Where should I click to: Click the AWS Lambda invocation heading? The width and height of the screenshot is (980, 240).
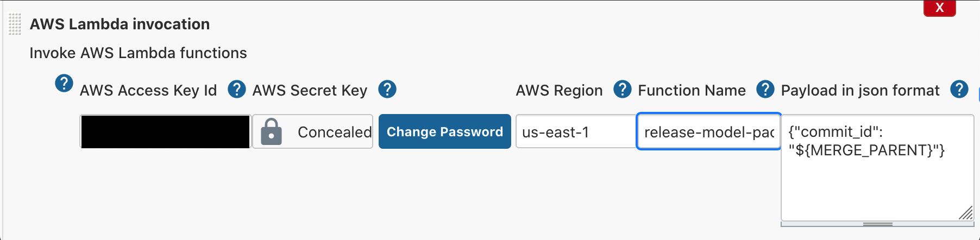(120, 24)
